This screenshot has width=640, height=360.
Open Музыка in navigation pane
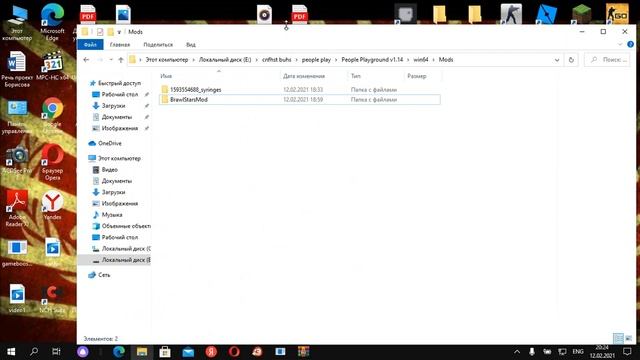click(112, 215)
